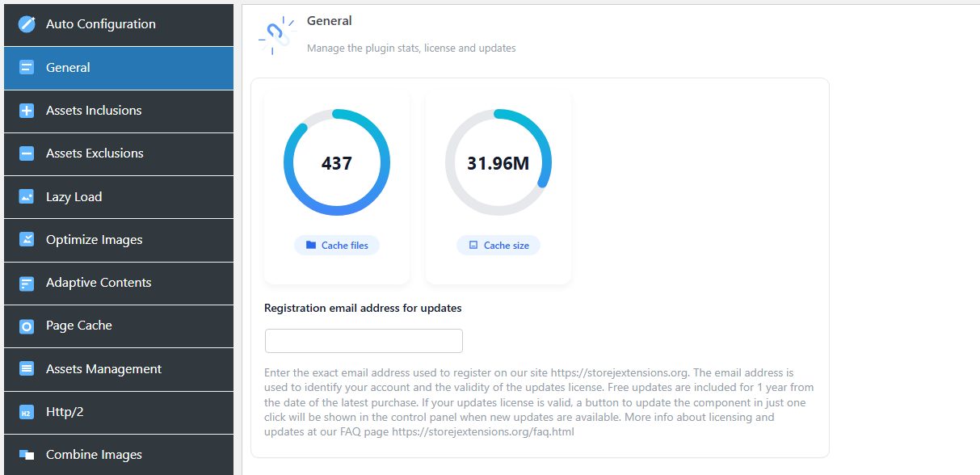Select the Page Cache circle icon

tap(25, 326)
